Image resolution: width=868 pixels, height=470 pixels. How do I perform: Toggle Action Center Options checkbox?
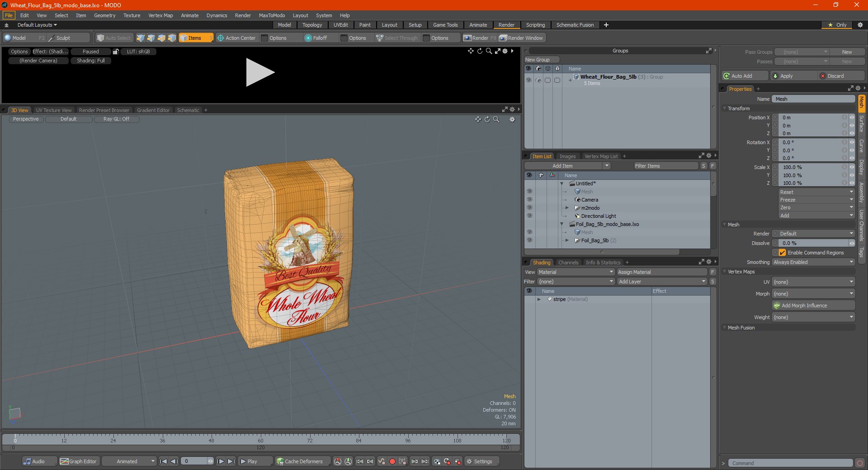pos(265,38)
